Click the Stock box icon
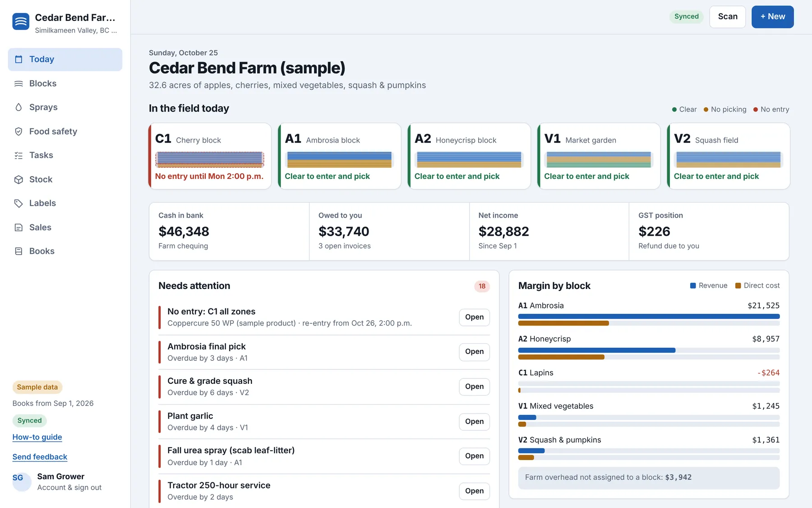 pos(18,179)
